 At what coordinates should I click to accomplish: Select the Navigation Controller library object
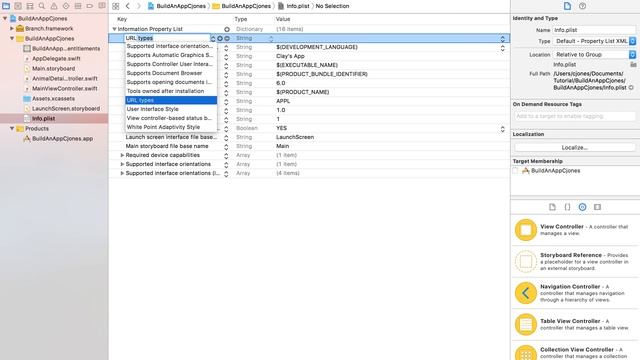[x=575, y=293]
